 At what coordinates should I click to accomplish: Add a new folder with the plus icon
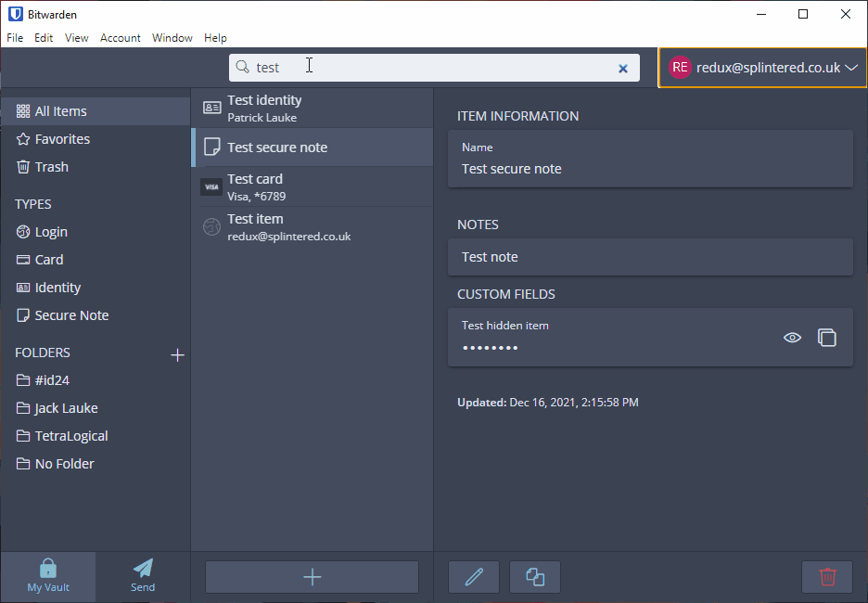tap(177, 355)
